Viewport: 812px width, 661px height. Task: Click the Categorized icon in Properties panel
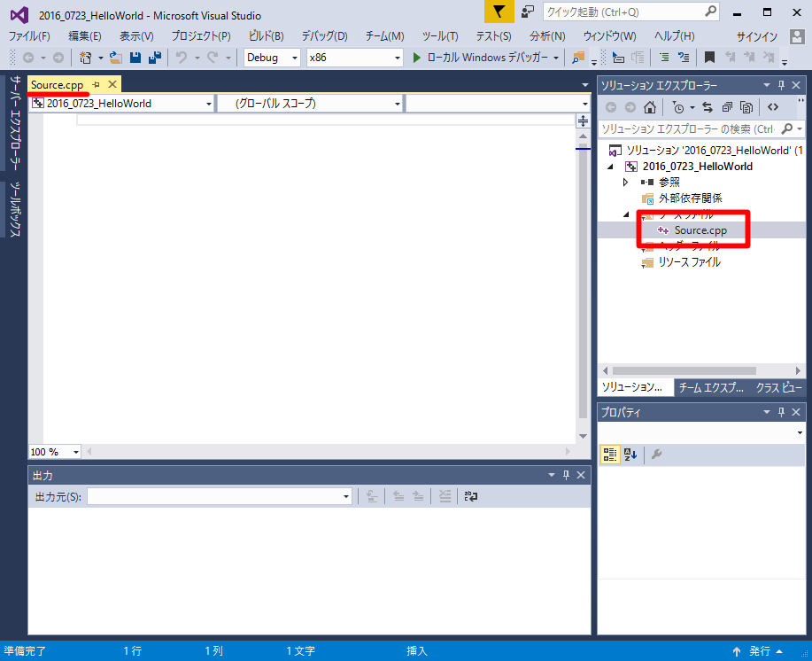click(610, 455)
